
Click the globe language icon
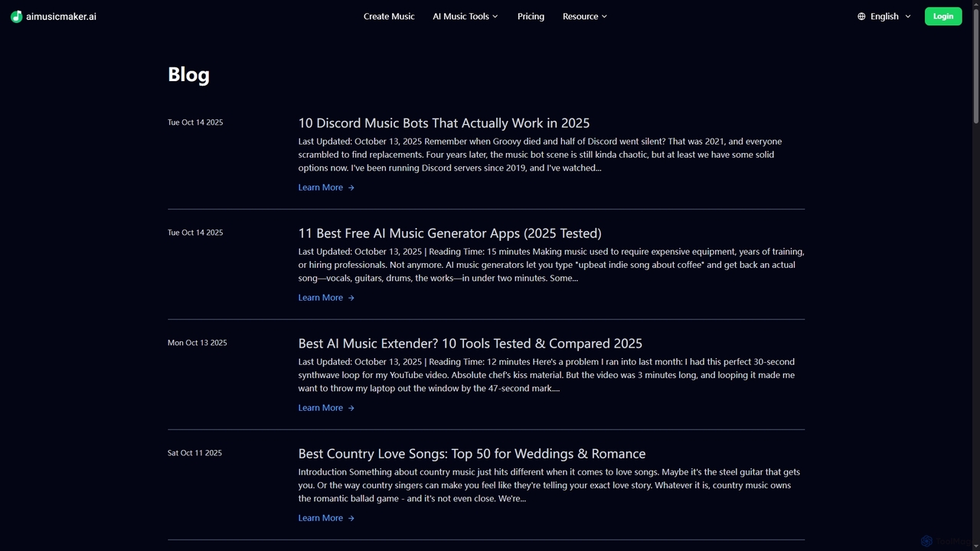click(861, 16)
